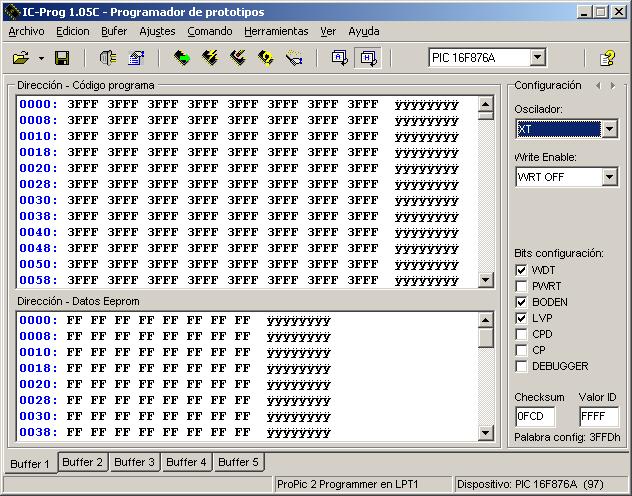Open the Comando menu
The image size is (632, 496).
(x=210, y=31)
